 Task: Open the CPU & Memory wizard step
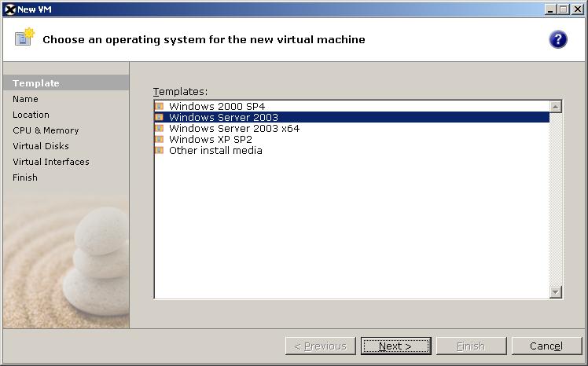(x=46, y=130)
